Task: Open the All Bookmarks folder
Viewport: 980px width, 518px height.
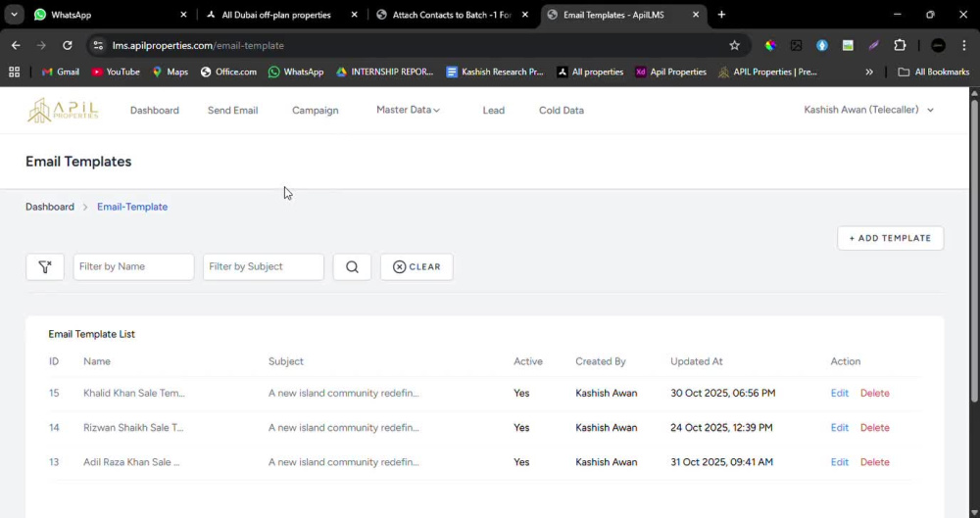Action: click(x=934, y=71)
